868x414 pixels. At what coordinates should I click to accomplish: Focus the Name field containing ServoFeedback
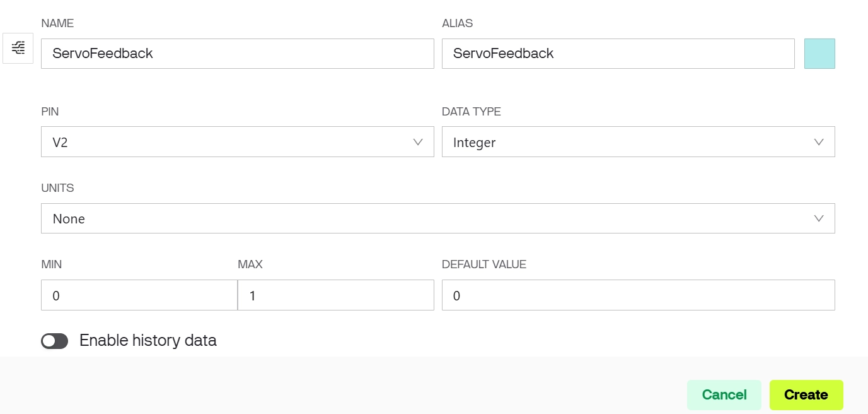(237, 54)
